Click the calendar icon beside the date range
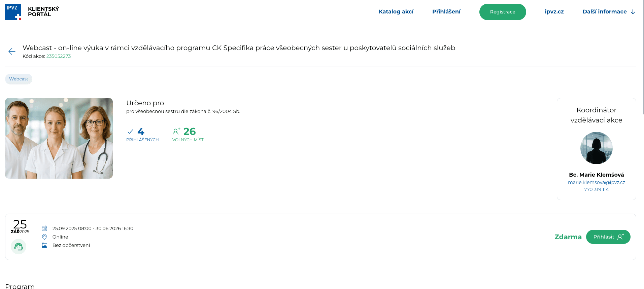Screen dimensions: 644x289 click(x=44, y=228)
